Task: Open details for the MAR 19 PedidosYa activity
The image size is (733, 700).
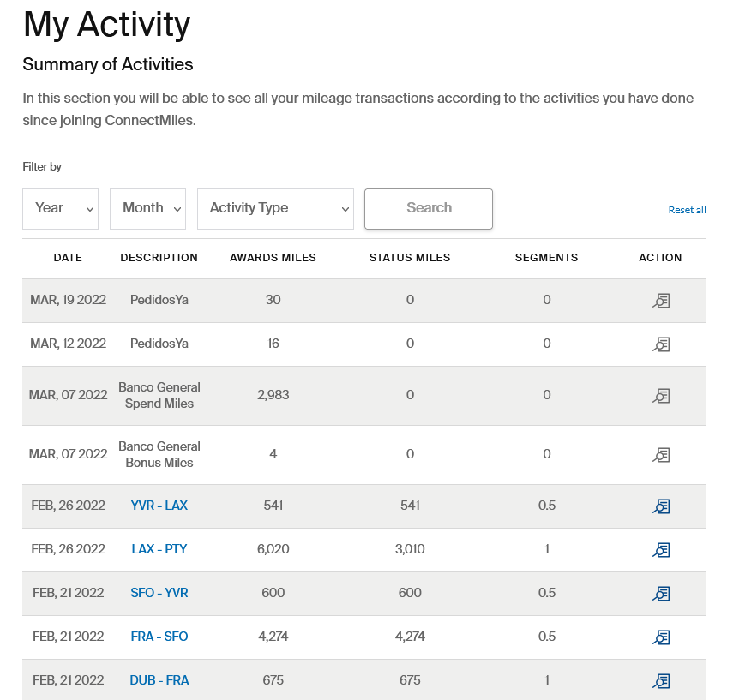Action: point(660,301)
